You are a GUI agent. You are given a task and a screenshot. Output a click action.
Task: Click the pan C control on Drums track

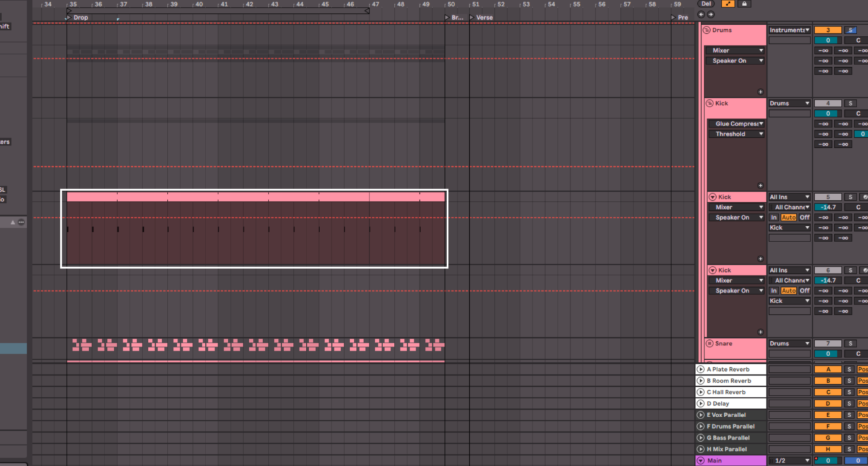click(857, 40)
